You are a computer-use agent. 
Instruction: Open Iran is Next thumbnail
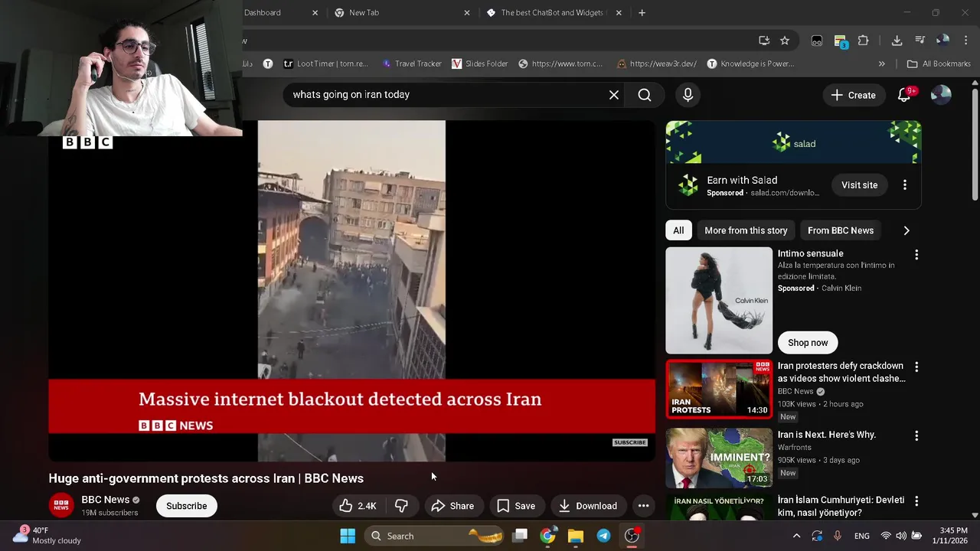(x=719, y=458)
